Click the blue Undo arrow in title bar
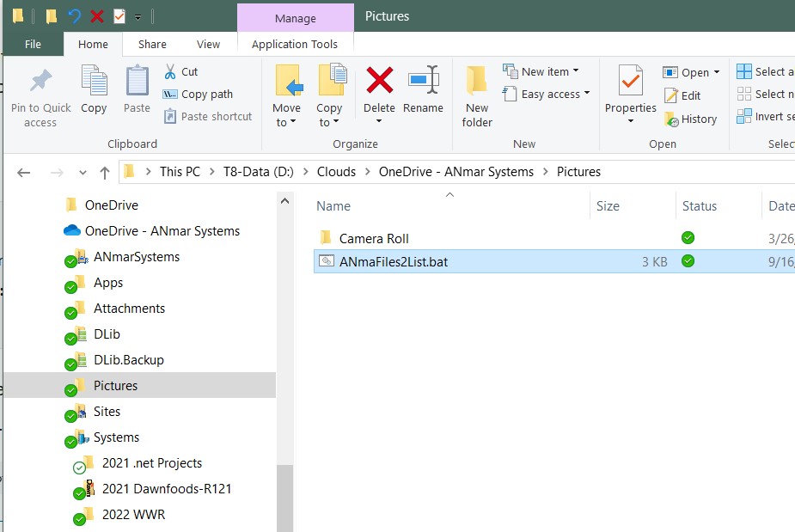This screenshot has width=795, height=532. point(75,16)
